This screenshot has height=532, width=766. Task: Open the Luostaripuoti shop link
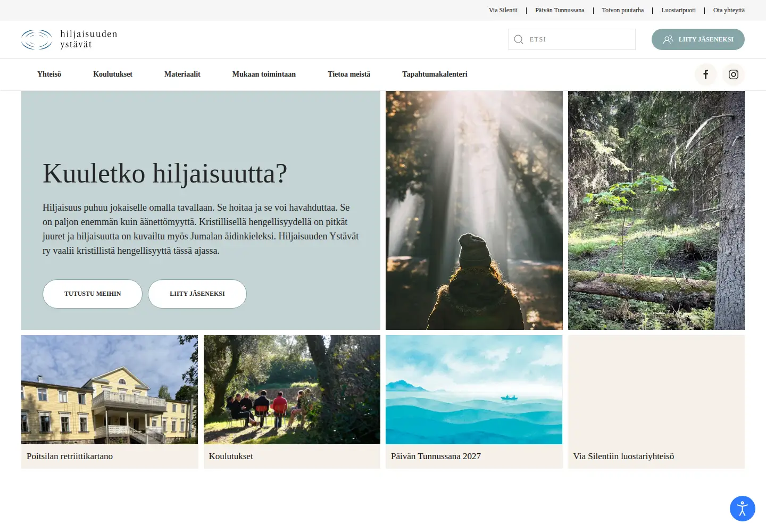click(678, 10)
